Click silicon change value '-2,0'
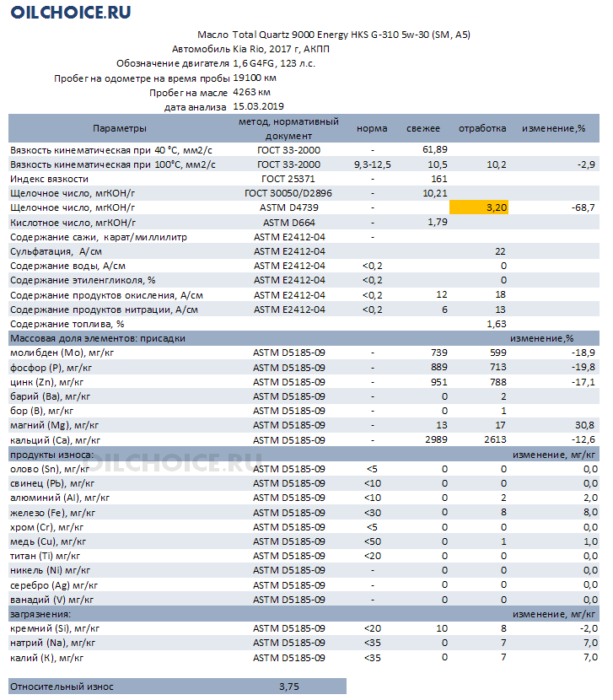 [x=589, y=628]
